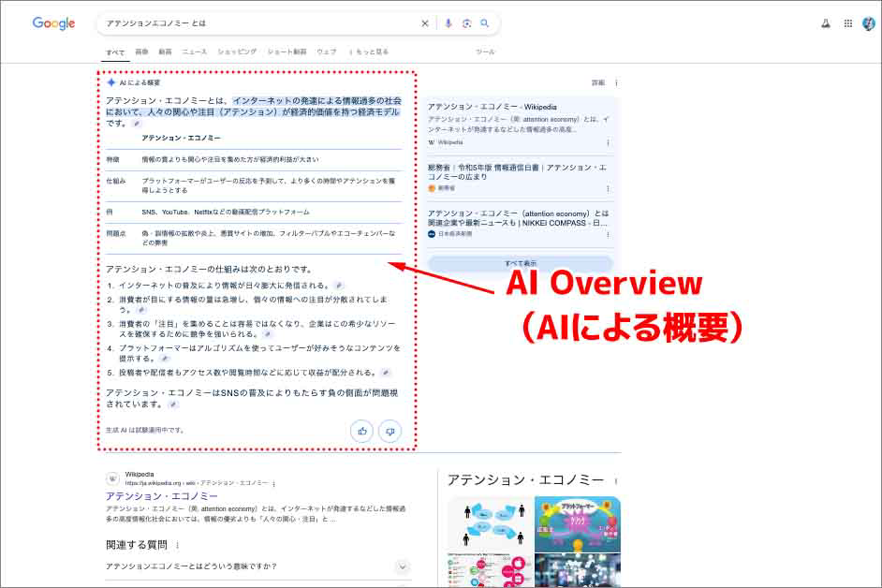Open Google Lens image search

click(x=466, y=23)
